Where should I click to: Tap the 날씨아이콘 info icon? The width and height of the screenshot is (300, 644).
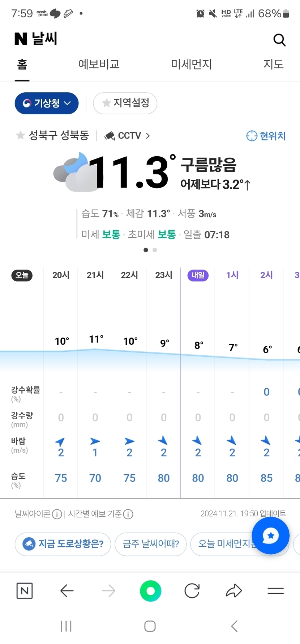57,514
